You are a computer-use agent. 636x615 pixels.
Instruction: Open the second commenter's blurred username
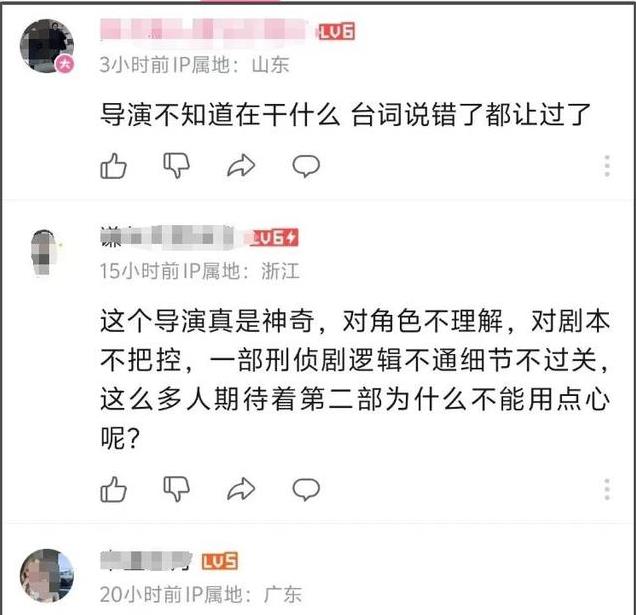170,237
